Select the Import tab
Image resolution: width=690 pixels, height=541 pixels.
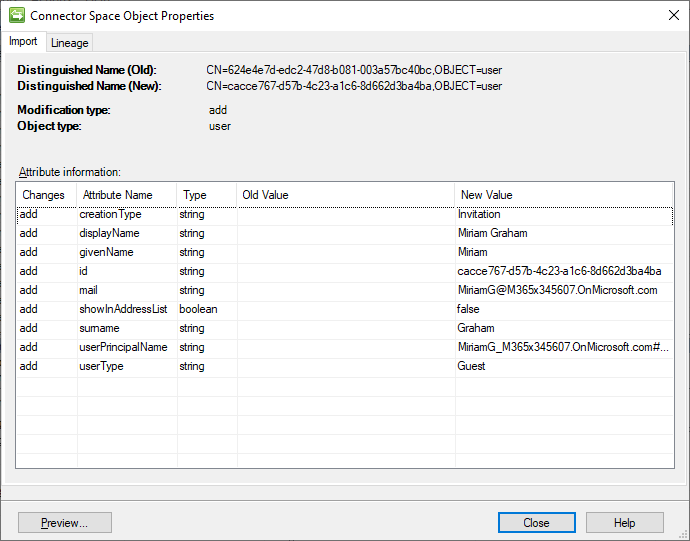(23, 42)
